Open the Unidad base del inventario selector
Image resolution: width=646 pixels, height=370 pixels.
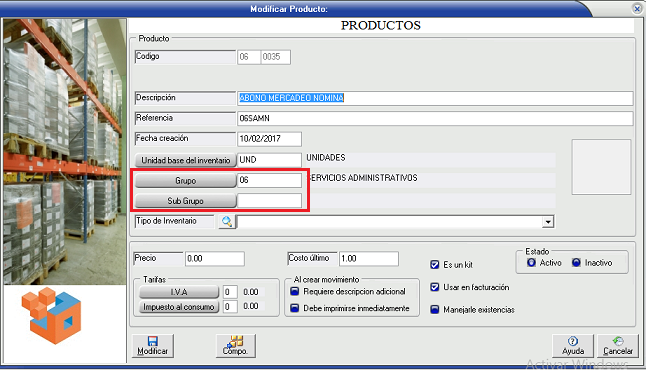185,160
